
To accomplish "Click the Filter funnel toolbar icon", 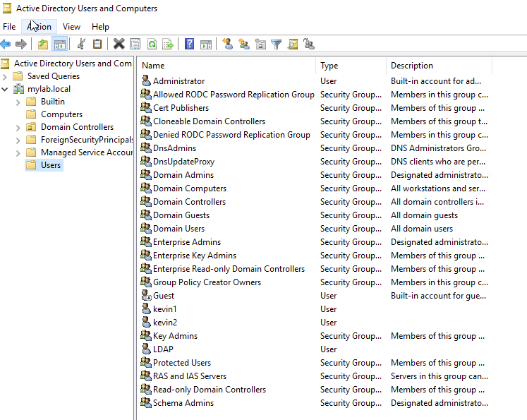I will (x=277, y=44).
